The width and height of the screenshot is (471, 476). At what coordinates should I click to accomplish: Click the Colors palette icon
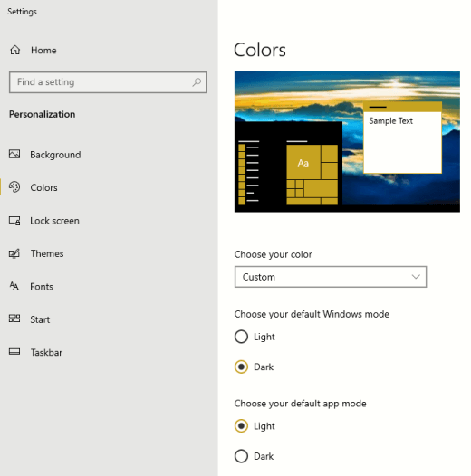click(14, 187)
